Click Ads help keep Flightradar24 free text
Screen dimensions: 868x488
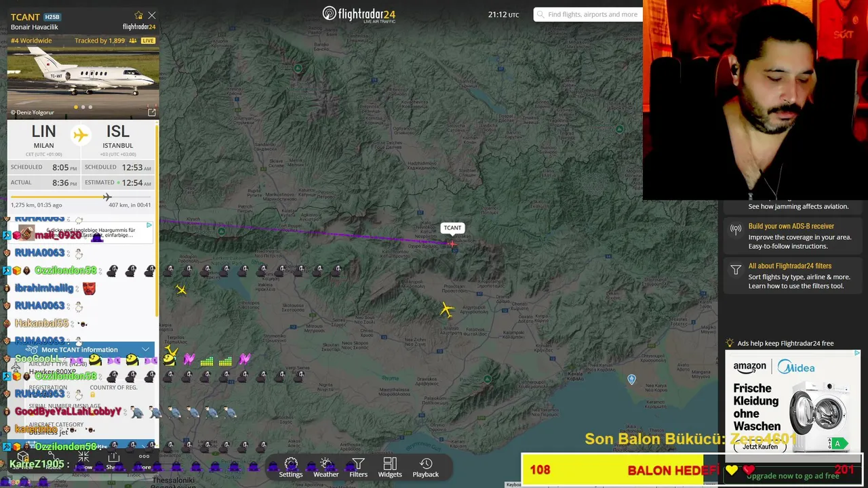[x=785, y=344]
